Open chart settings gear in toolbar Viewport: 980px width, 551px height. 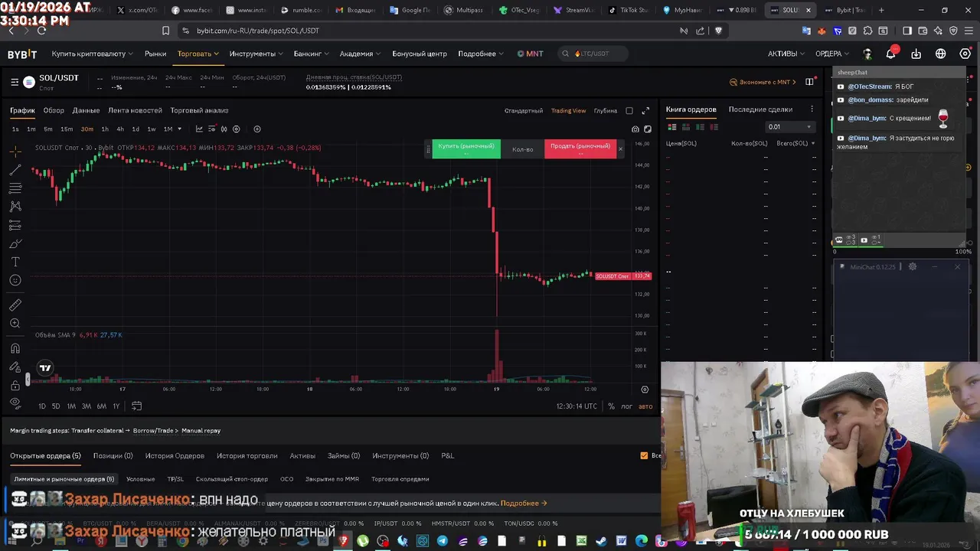236,129
